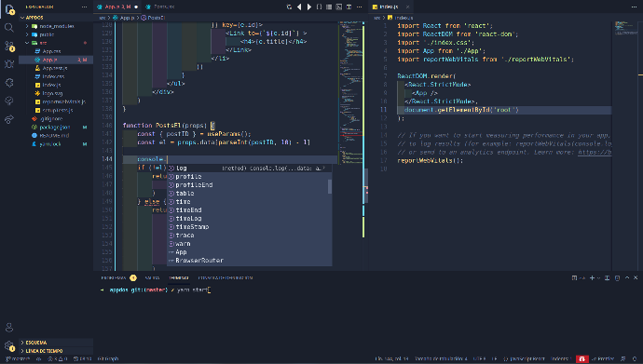
Task: Select the Terminal panel tab
Action: coord(179,278)
